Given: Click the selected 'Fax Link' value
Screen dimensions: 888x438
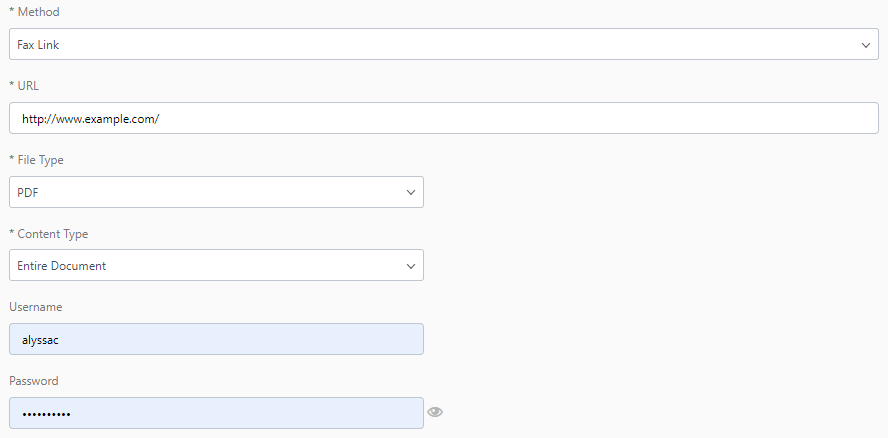Looking at the screenshot, I should tap(39, 45).
